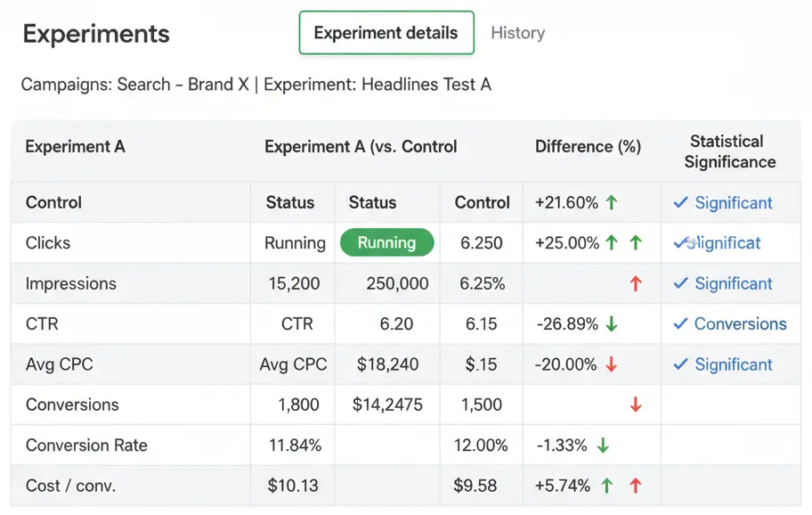Click the Significant link in the Avg CPC row

tap(733, 364)
